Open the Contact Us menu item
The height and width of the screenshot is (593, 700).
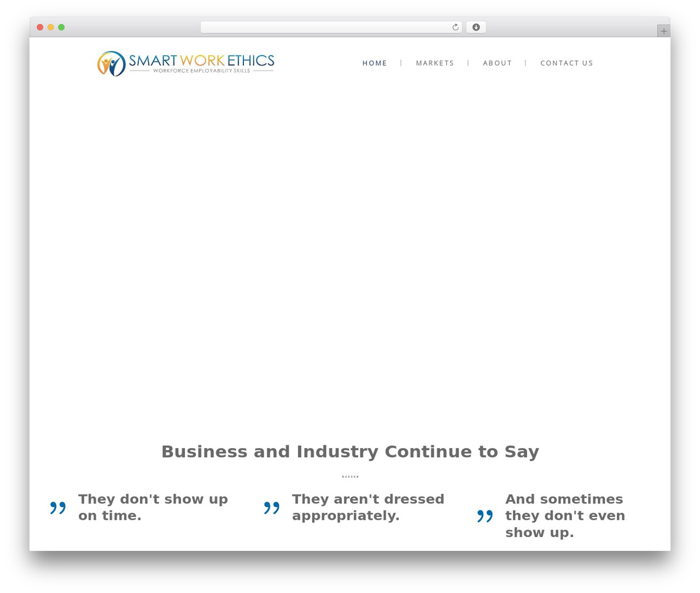click(x=567, y=63)
